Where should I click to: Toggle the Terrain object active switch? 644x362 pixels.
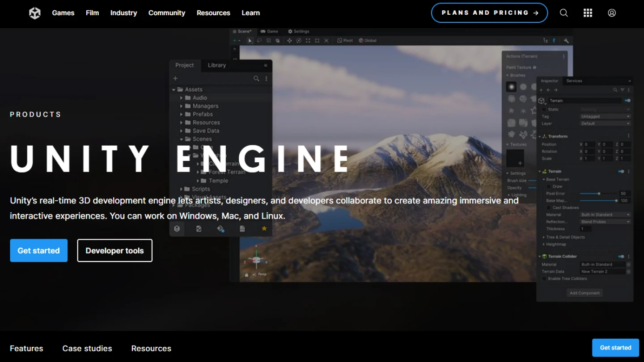[627, 101]
